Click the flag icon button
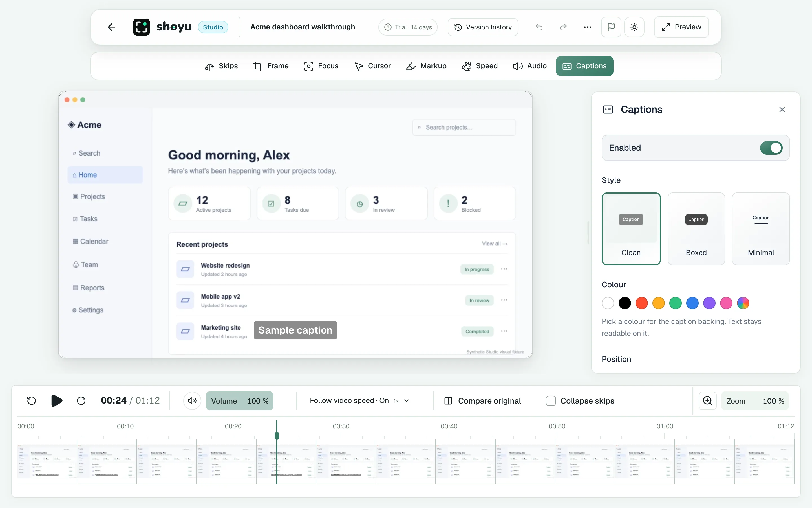This screenshot has height=508, width=812. pyautogui.click(x=611, y=27)
